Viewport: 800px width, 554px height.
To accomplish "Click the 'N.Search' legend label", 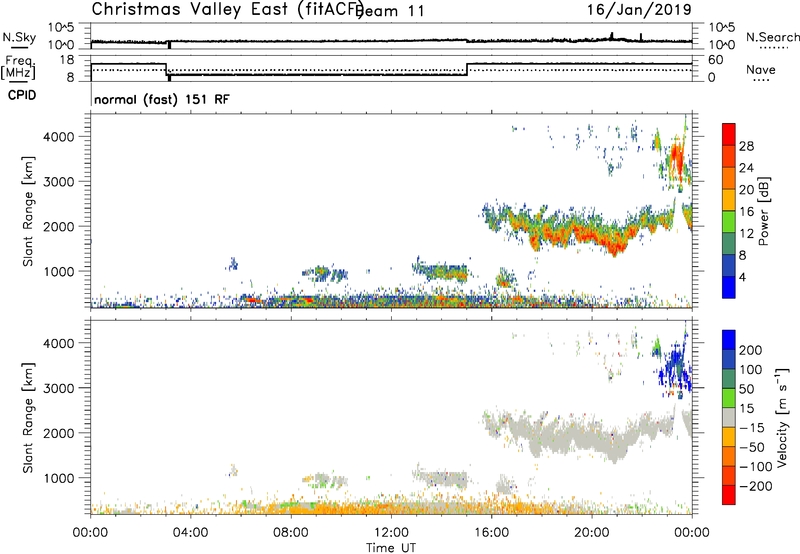I will click(x=772, y=37).
